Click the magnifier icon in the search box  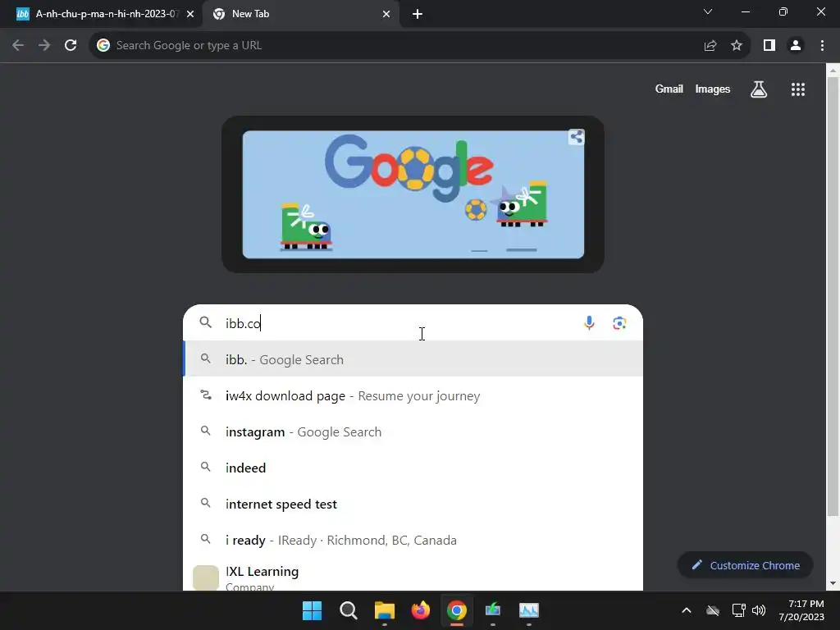[x=206, y=322]
